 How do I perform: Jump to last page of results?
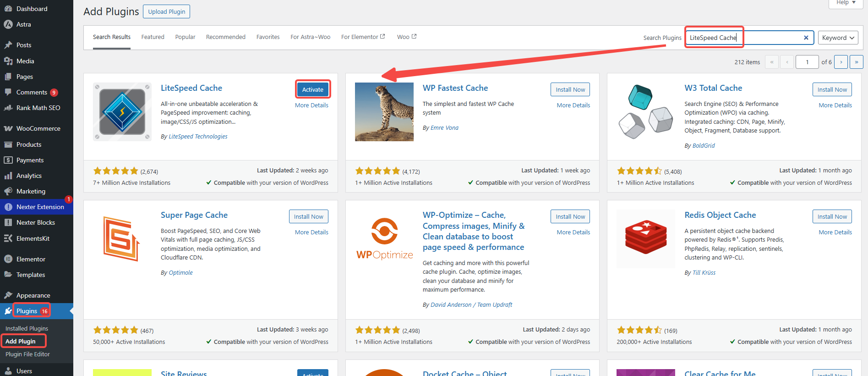[856, 62]
